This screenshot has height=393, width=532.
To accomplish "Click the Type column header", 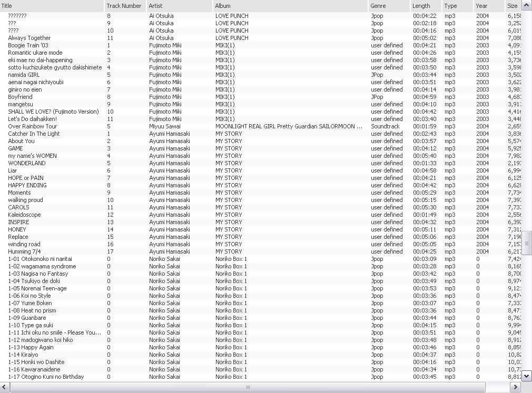I will [457, 6].
